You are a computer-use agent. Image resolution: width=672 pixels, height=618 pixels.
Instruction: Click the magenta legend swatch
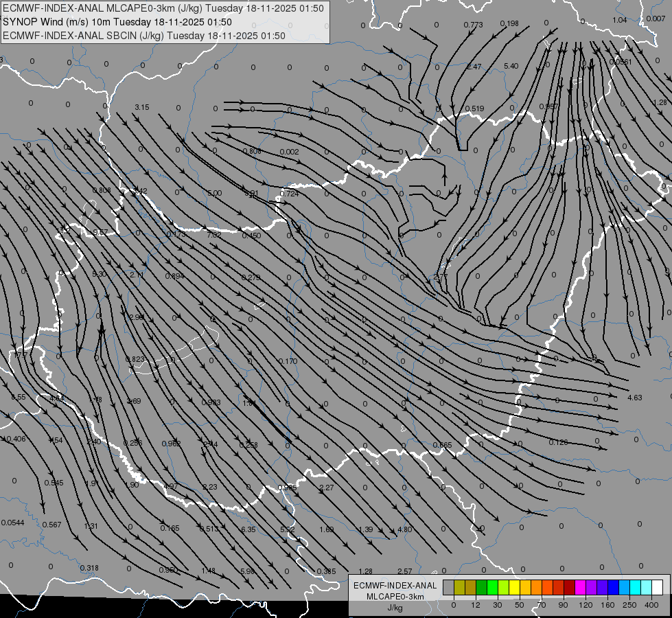(580, 588)
